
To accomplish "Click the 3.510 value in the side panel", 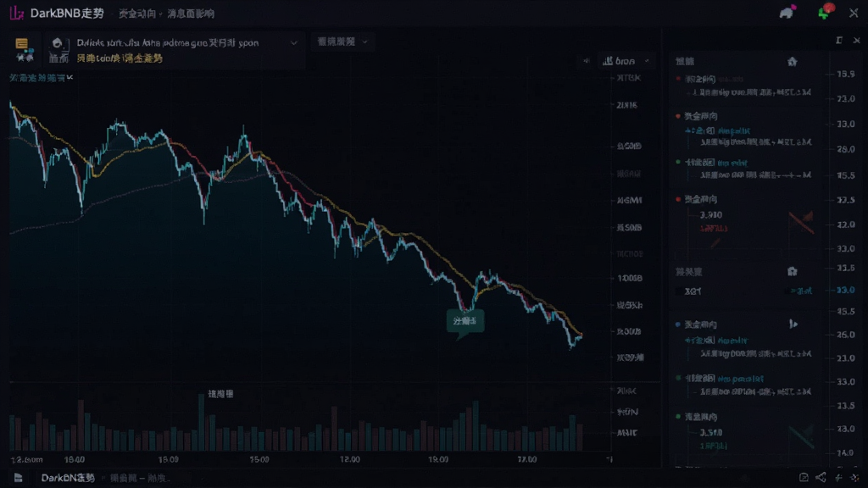I will [711, 432].
